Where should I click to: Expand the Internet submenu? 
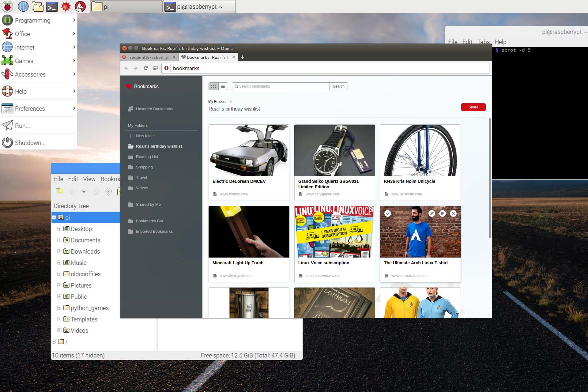(39, 47)
